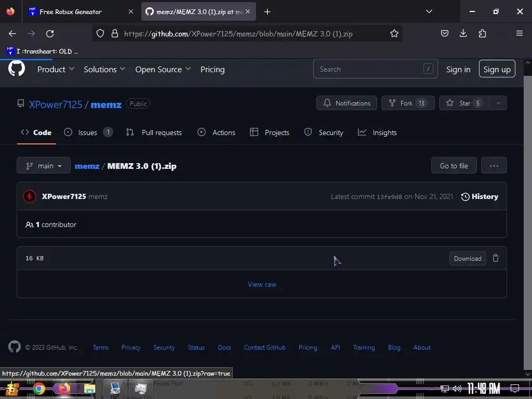Fork the repository with Fork 13
This screenshot has height=399, width=532.
click(408, 103)
